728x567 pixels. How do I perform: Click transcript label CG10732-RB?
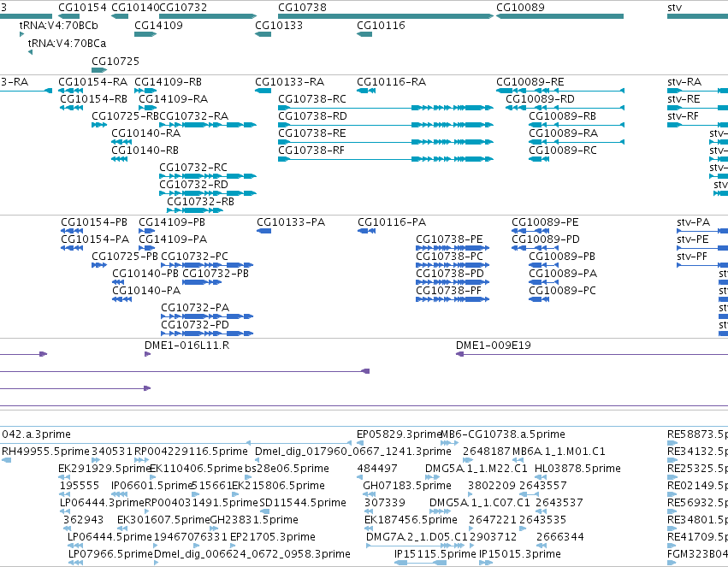[x=200, y=202]
